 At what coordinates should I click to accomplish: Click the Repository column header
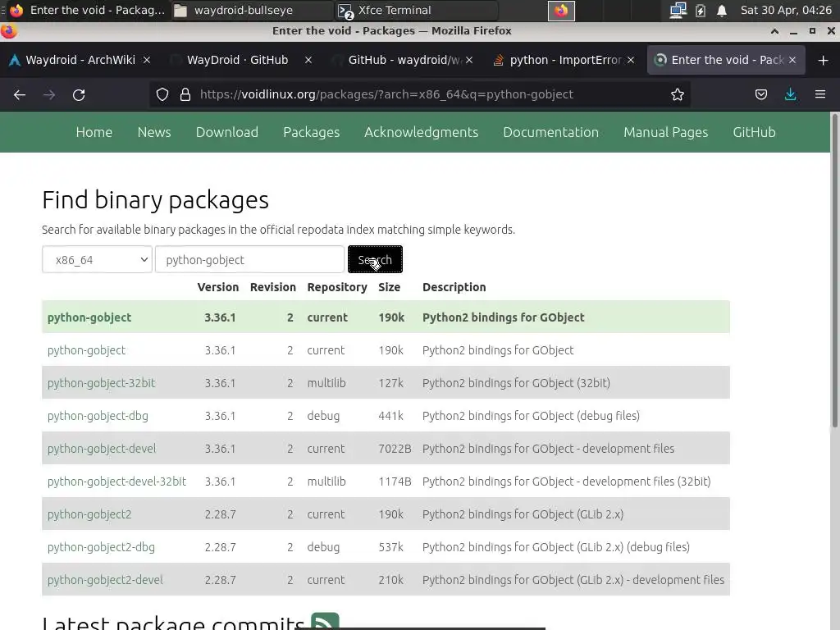[x=337, y=288]
